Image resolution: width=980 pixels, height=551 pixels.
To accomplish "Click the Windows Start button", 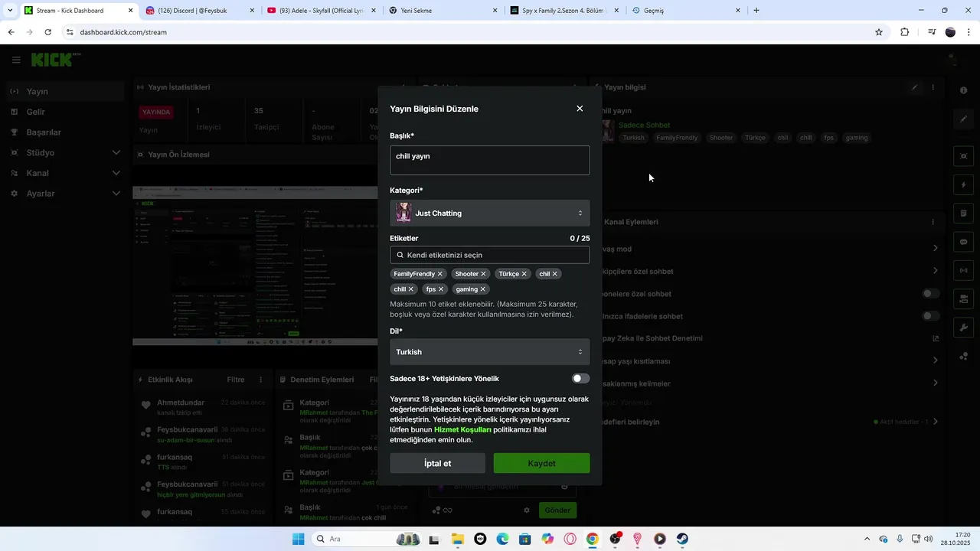I will point(299,539).
